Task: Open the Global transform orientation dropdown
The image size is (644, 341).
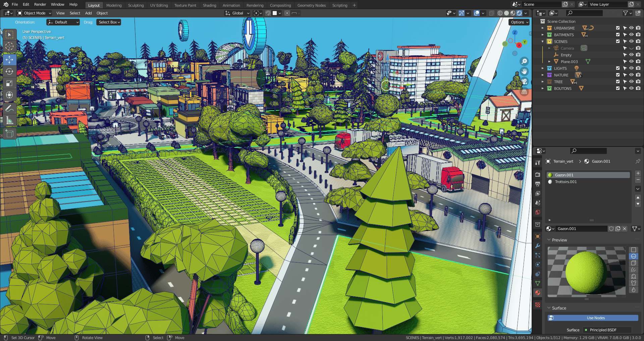Action: pos(237,13)
